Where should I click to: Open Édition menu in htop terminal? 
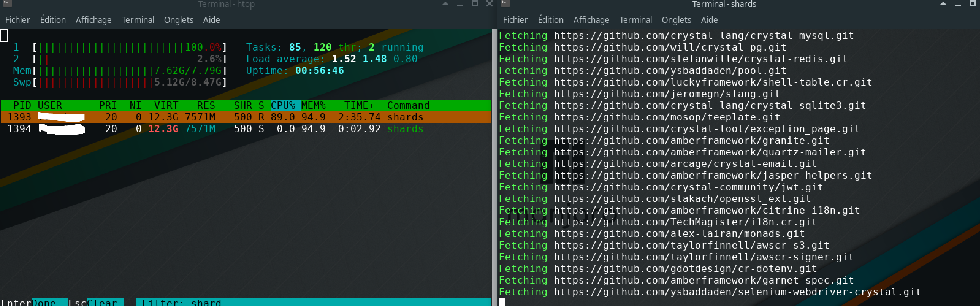pyautogui.click(x=53, y=20)
